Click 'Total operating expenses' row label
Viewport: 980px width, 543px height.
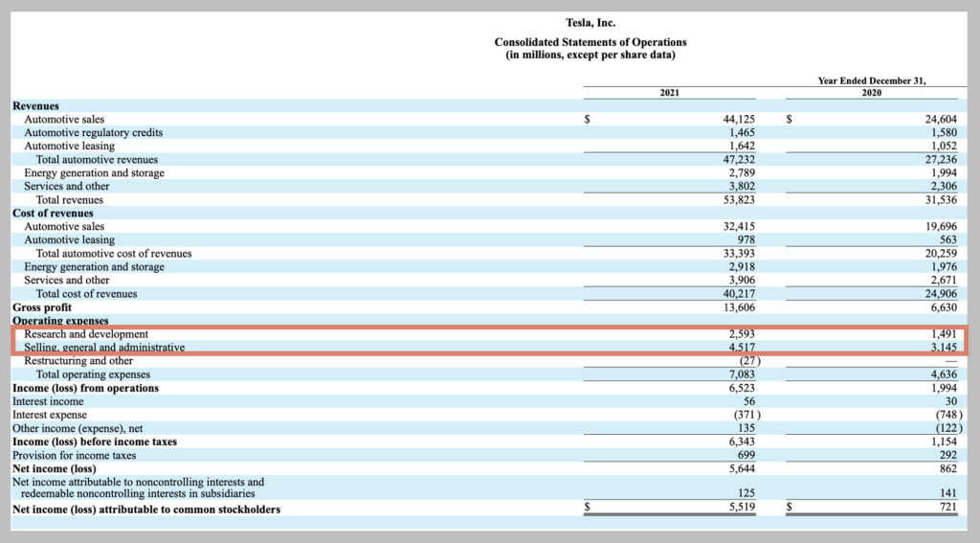(x=93, y=374)
